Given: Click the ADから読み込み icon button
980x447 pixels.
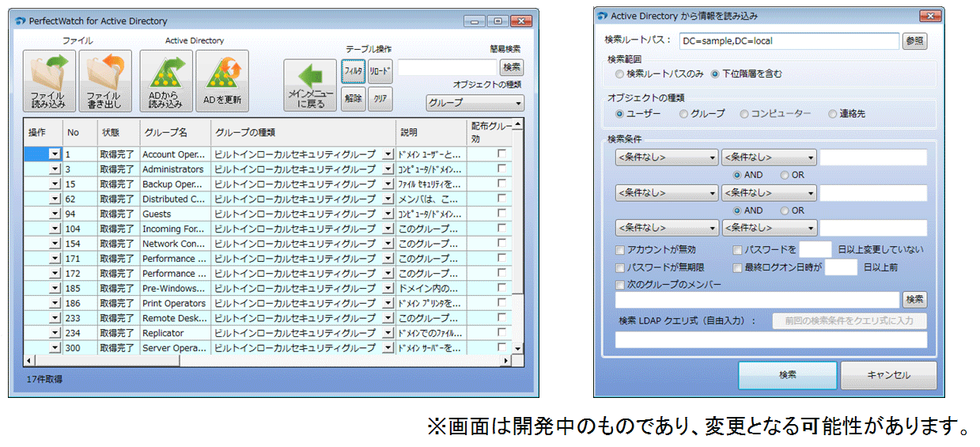Looking at the screenshot, I should 166,81.
